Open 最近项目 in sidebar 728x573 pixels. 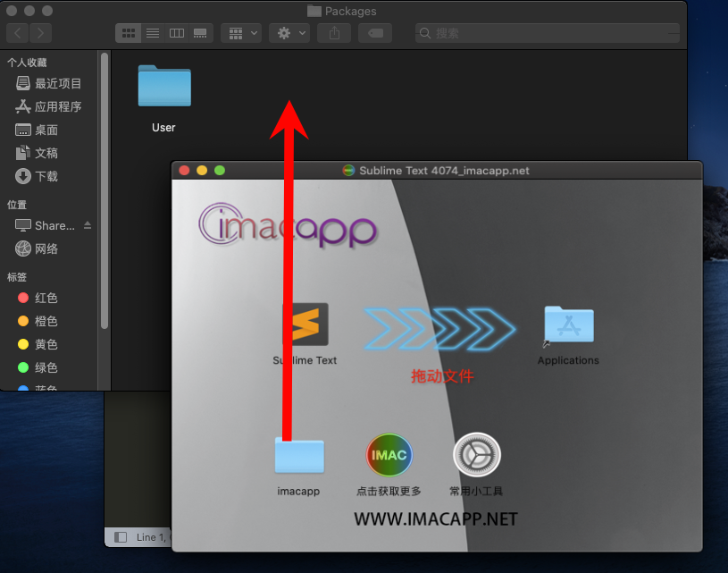point(49,84)
